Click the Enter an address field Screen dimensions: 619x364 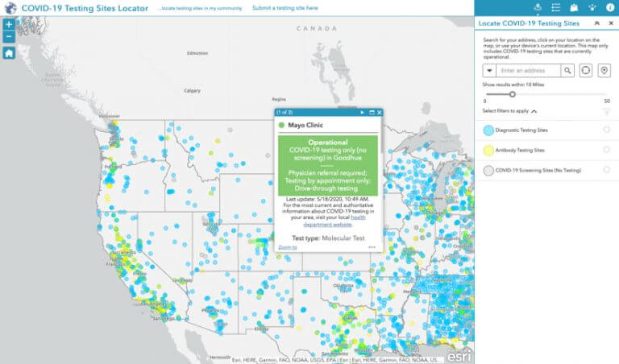click(x=528, y=71)
